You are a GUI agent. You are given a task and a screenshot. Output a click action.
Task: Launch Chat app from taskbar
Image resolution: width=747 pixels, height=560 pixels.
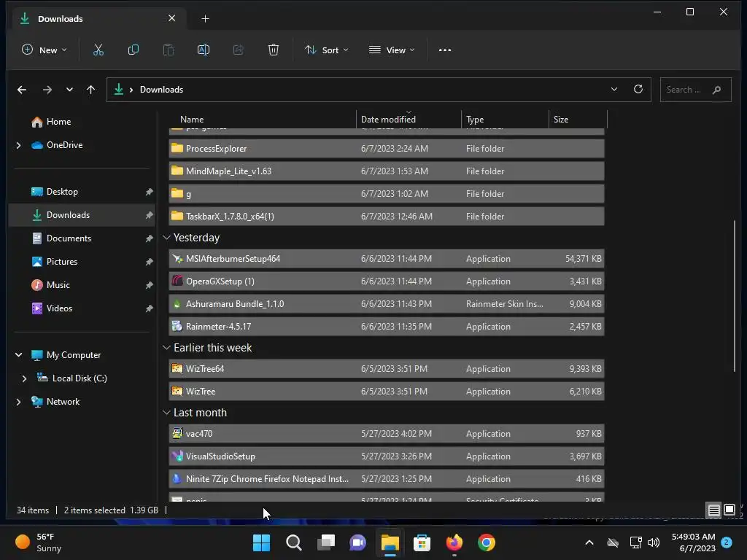coord(357,542)
